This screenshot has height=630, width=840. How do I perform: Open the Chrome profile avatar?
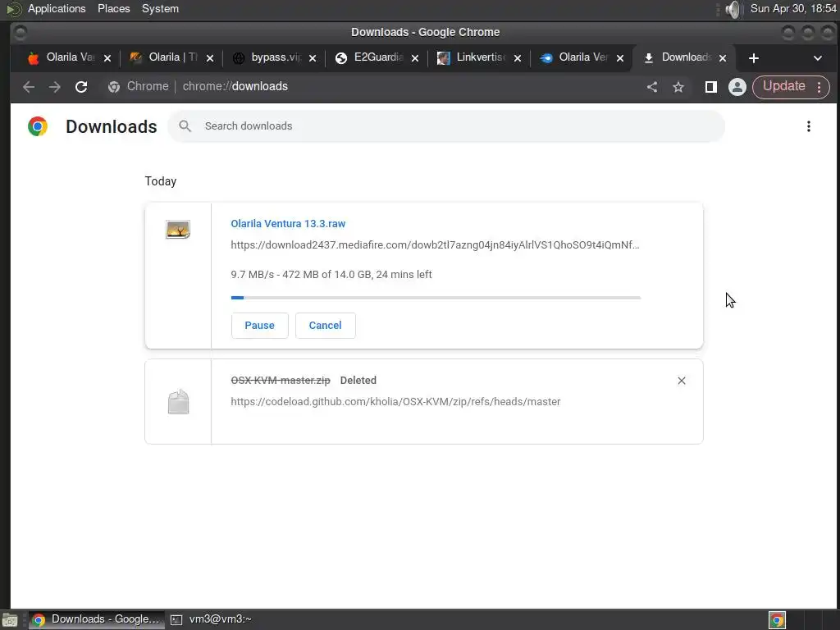click(737, 87)
